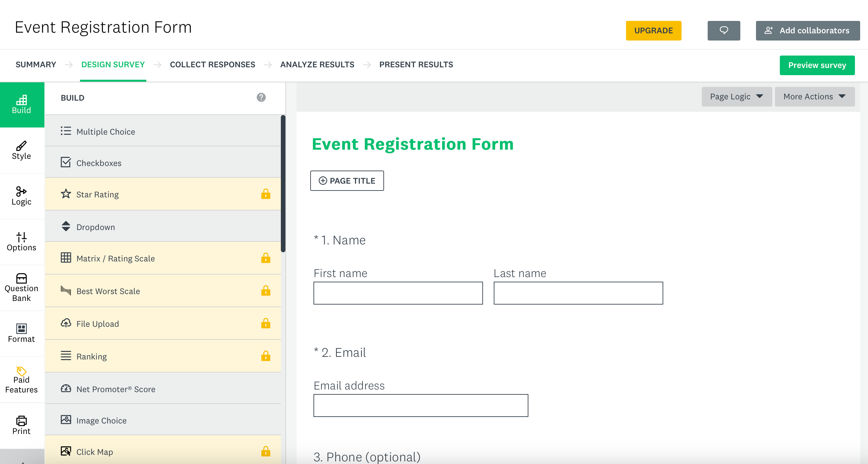Open the Paid Features panel
The image size is (868, 464).
tap(22, 380)
